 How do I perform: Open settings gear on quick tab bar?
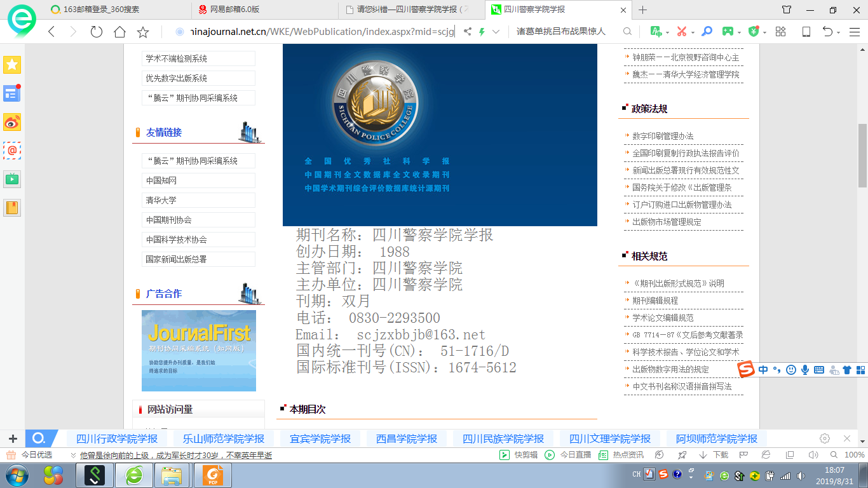point(825,438)
